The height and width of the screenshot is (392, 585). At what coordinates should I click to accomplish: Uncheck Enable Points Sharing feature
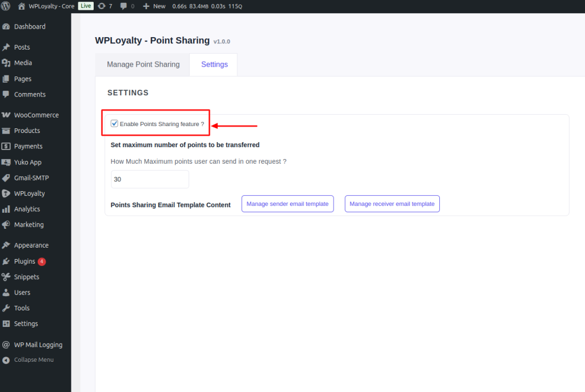[114, 123]
